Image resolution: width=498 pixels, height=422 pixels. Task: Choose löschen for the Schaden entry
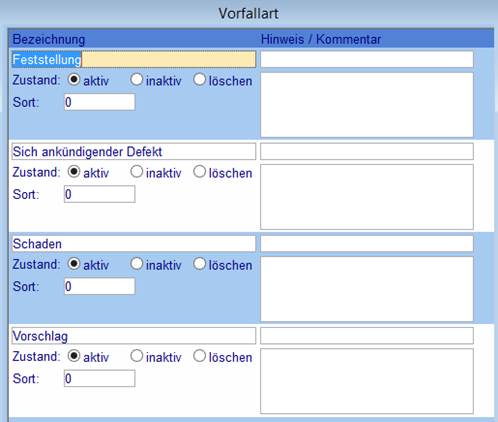pos(199,264)
